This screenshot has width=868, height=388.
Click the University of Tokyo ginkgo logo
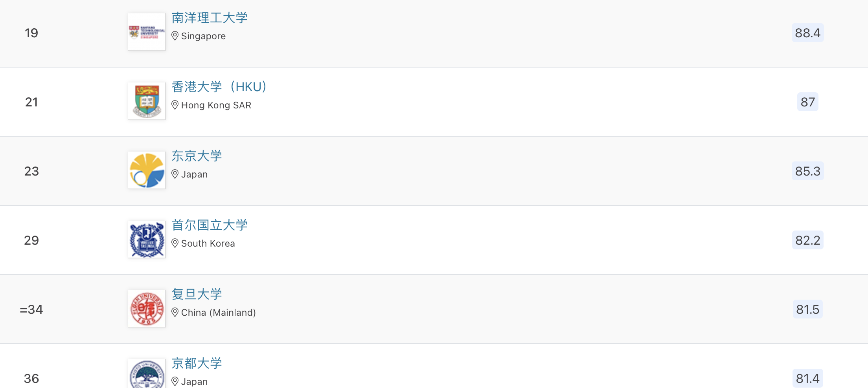147,170
